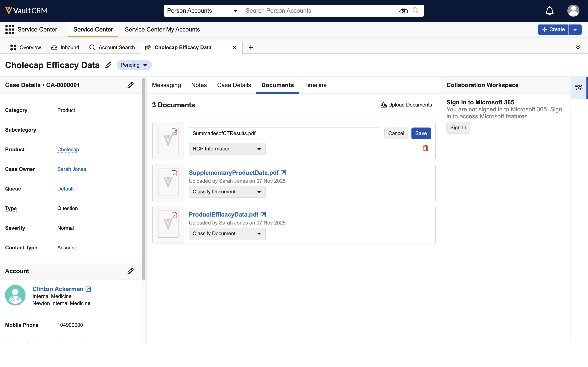Open user profile avatar icon
588x367 pixels.
pos(573,11)
